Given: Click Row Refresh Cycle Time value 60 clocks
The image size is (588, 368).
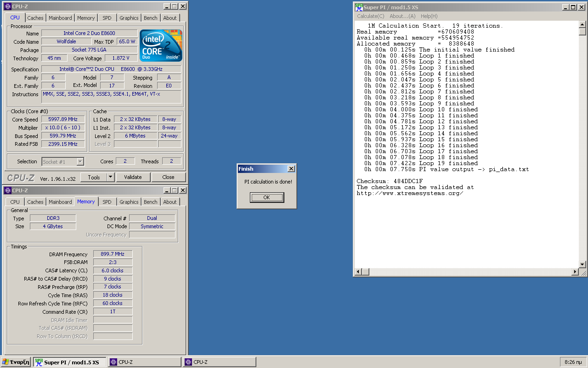Looking at the screenshot, I should 113,303.
